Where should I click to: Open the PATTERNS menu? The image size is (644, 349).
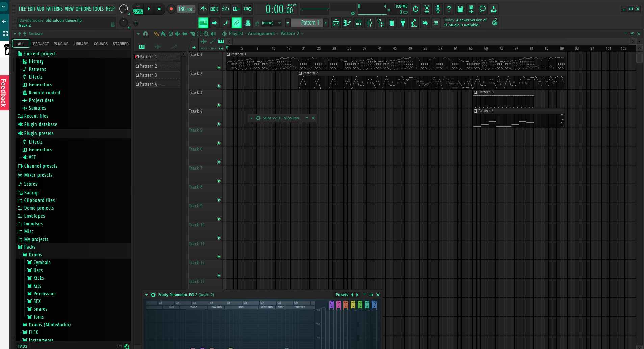coord(54,9)
